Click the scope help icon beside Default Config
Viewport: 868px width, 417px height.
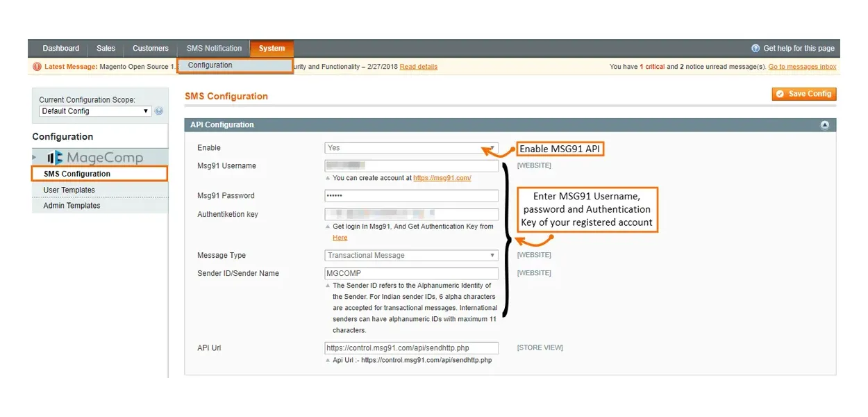click(159, 111)
